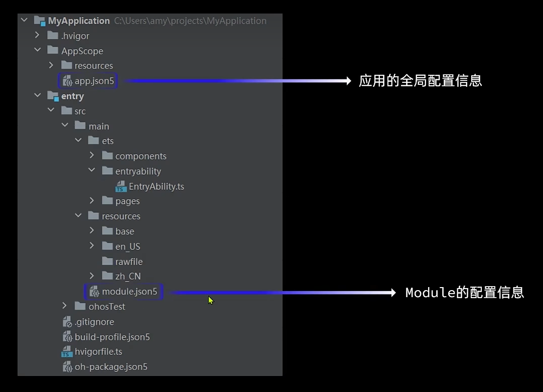Select the MyApplication project root

click(x=78, y=21)
